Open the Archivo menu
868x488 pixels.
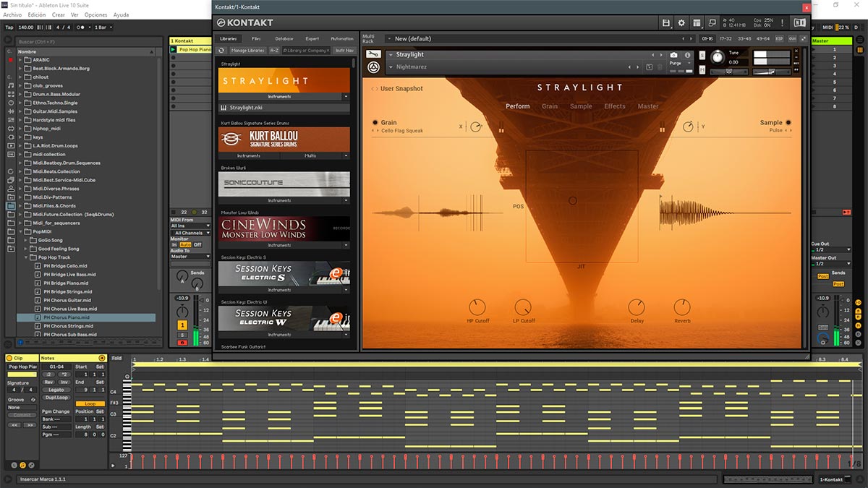coord(13,14)
